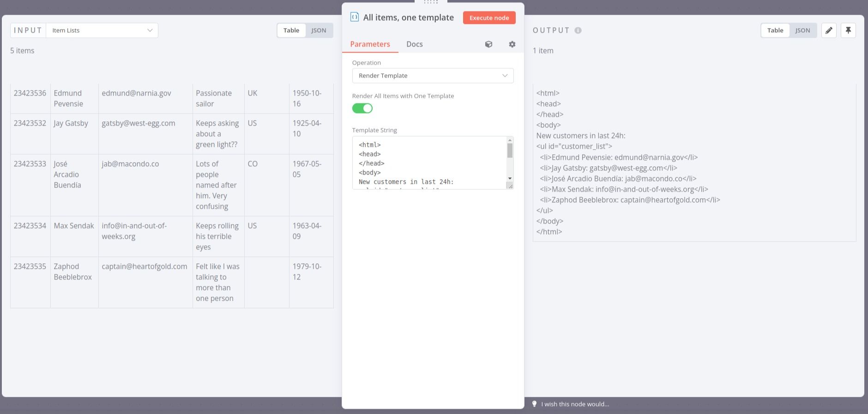The height and width of the screenshot is (414, 868).
Task: Open node settings gear icon
Action: (x=512, y=44)
